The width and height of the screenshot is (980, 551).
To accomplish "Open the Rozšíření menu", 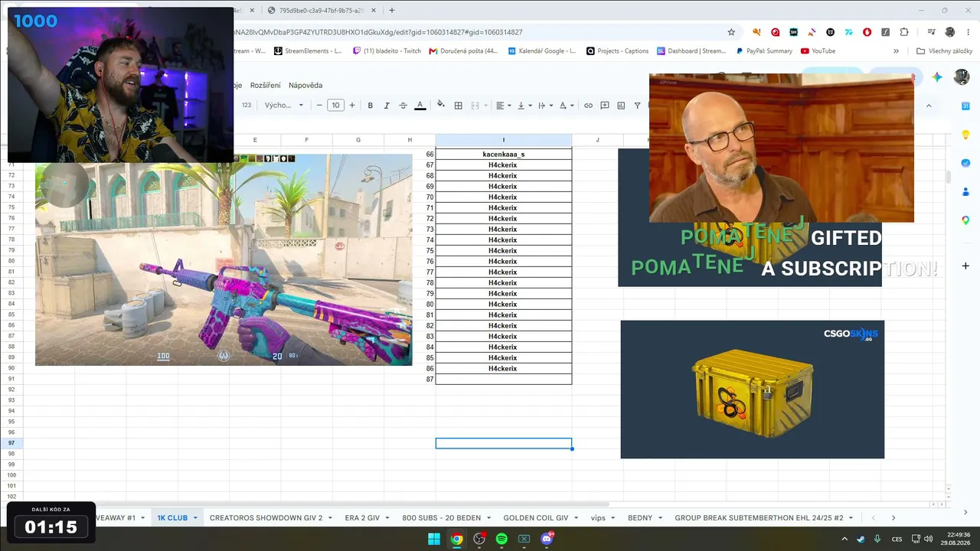I will (265, 85).
